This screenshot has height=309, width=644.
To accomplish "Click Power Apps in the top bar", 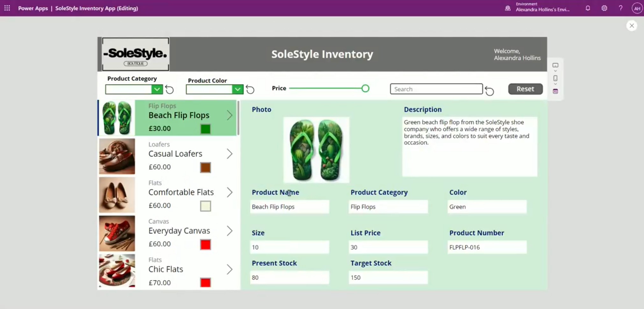I will [x=33, y=8].
